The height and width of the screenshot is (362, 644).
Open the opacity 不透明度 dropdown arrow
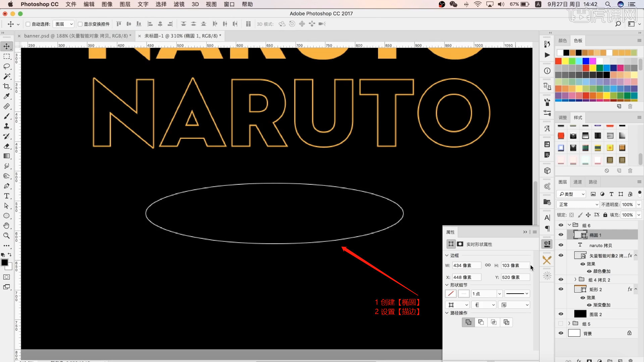[639, 204]
